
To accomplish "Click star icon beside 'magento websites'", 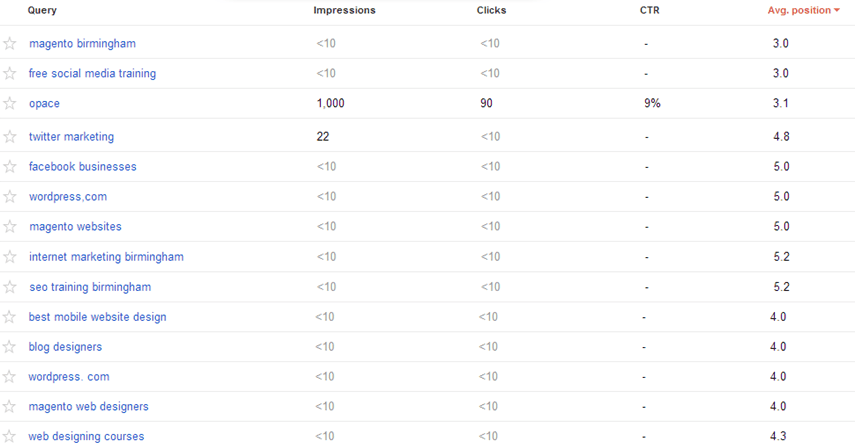I will click(x=10, y=226).
